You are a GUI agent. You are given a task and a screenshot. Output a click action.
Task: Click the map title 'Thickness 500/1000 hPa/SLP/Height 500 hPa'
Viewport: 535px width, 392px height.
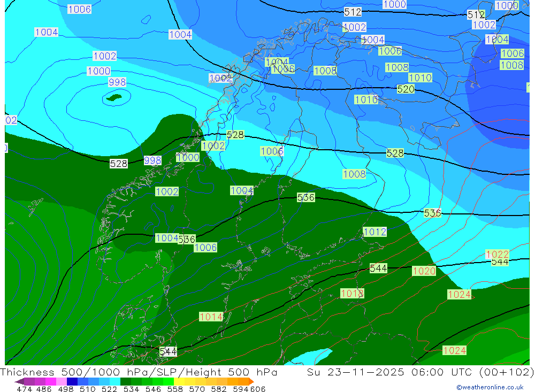[139, 372]
